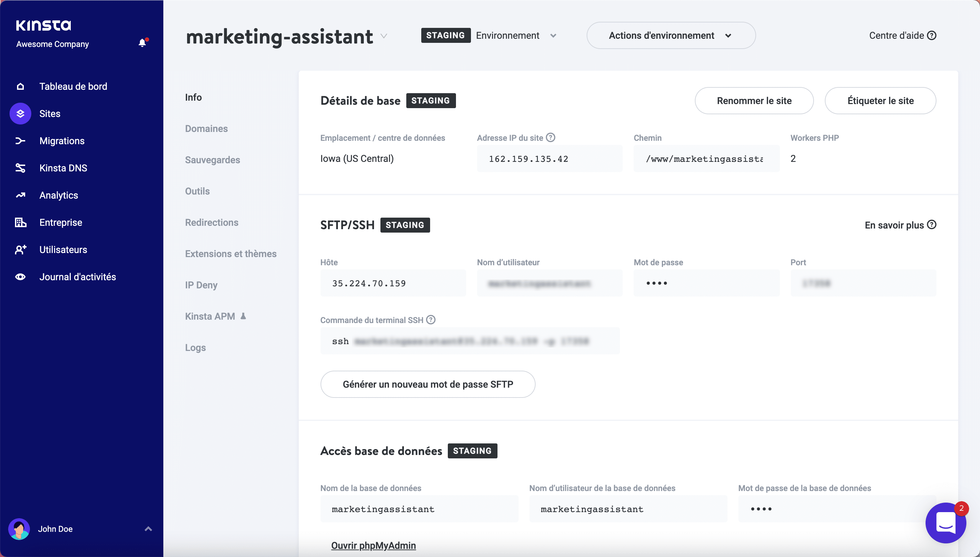The image size is (980, 557).
Task: Open Utilisateurs page
Action: 63,250
